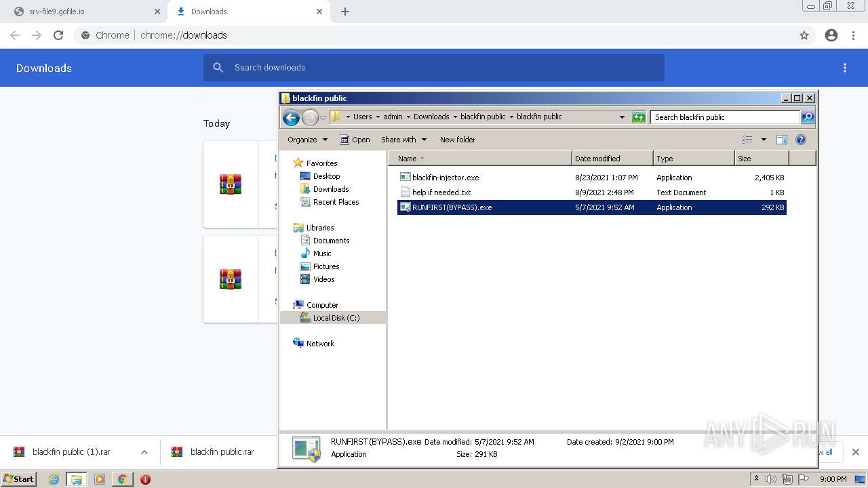Click the Explorer back arrow button
The image size is (868, 488).
tap(292, 117)
